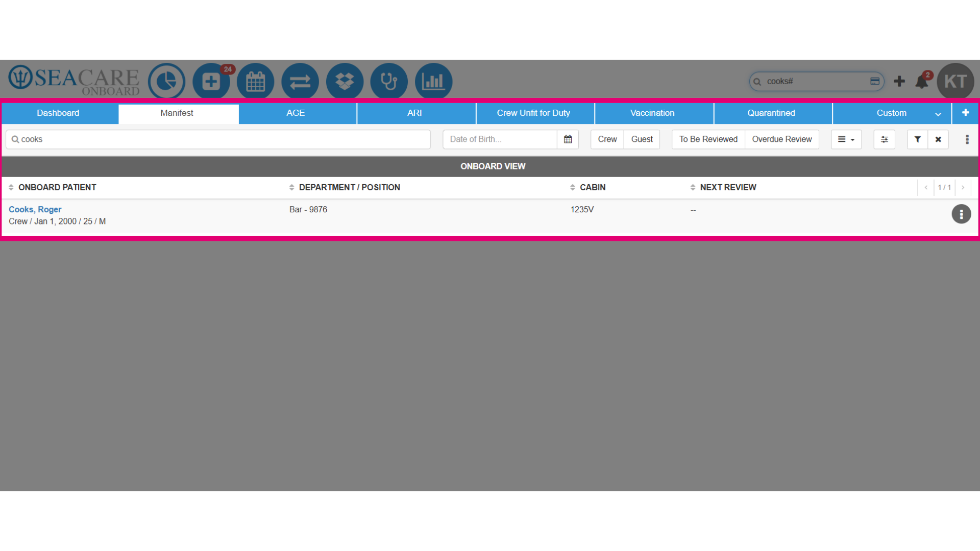Sort by Cabin column
Image resolution: width=980 pixels, height=551 pixels.
pyautogui.click(x=588, y=187)
